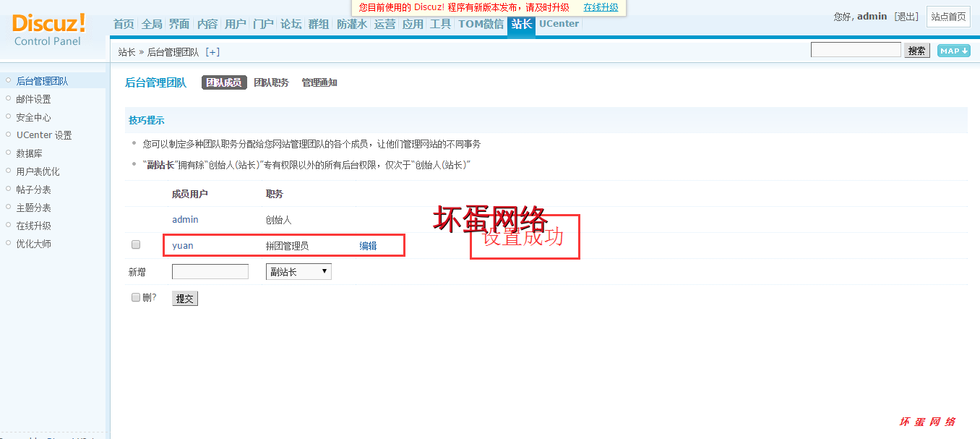Toggle the 删? delete checkbox

pyautogui.click(x=136, y=297)
